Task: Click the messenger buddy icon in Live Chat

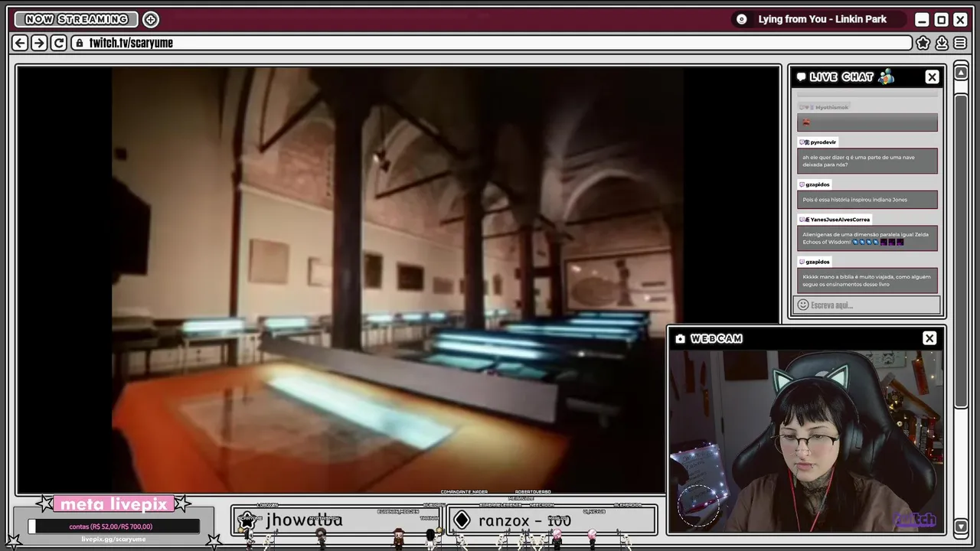Action: click(x=887, y=76)
